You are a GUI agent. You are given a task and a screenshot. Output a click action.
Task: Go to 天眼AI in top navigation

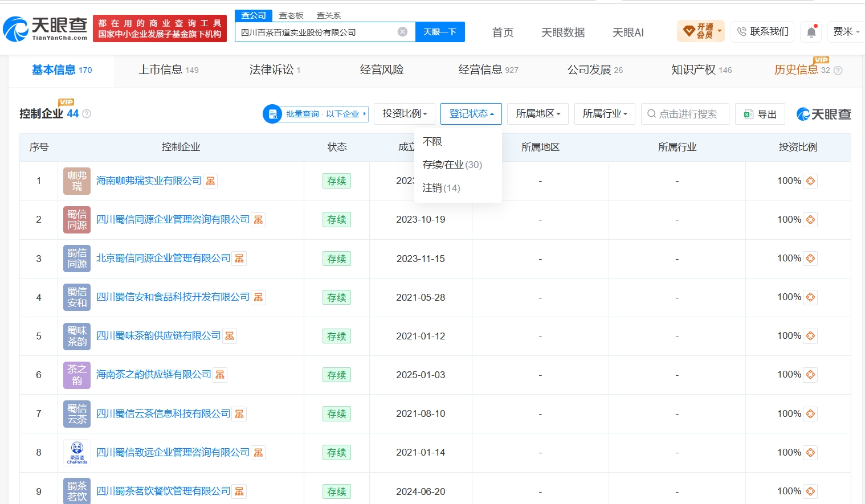click(x=628, y=32)
